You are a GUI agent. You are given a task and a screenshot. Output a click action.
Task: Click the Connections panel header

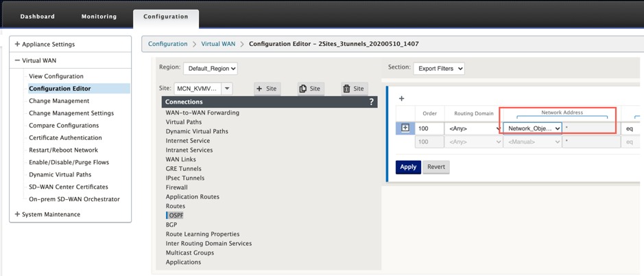(269, 102)
